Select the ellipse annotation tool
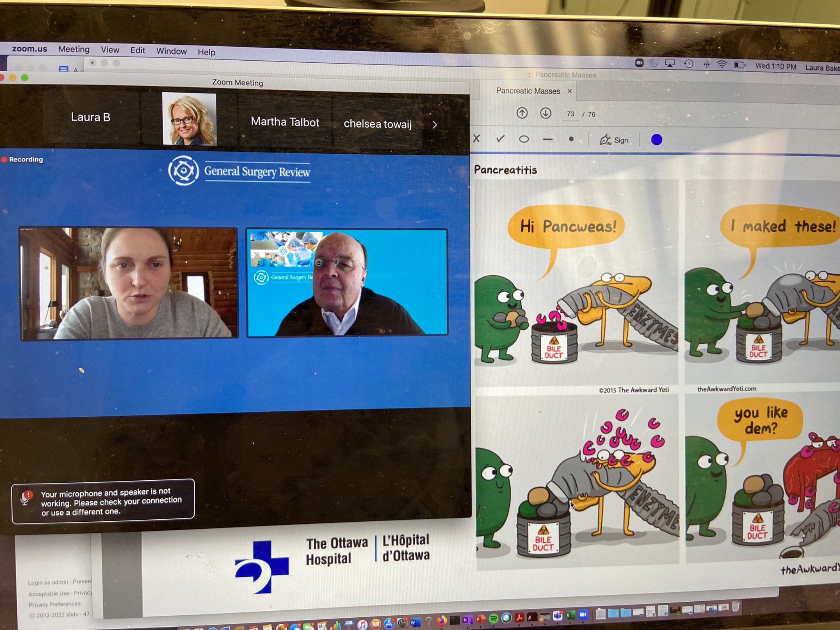The height and width of the screenshot is (630, 840). pyautogui.click(x=524, y=139)
